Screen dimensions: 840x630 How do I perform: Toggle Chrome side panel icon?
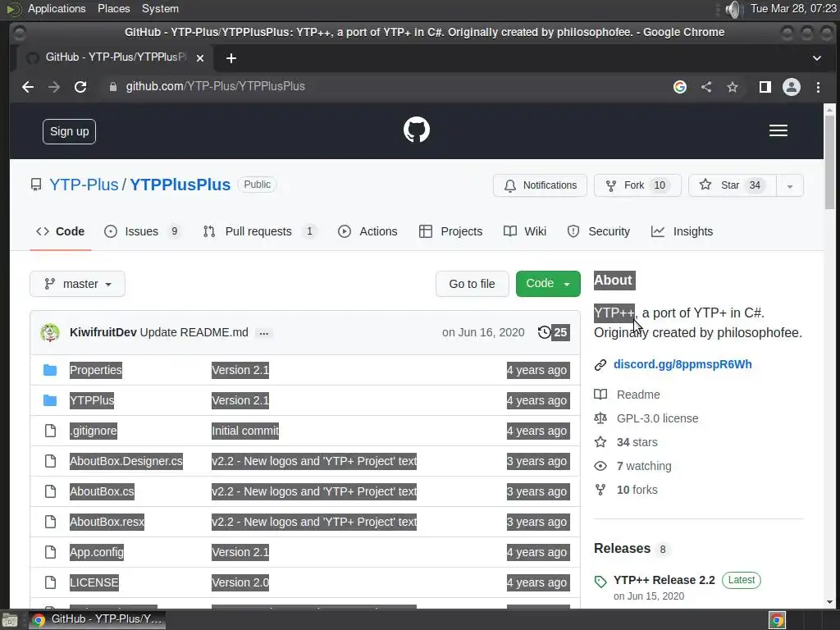pos(765,87)
